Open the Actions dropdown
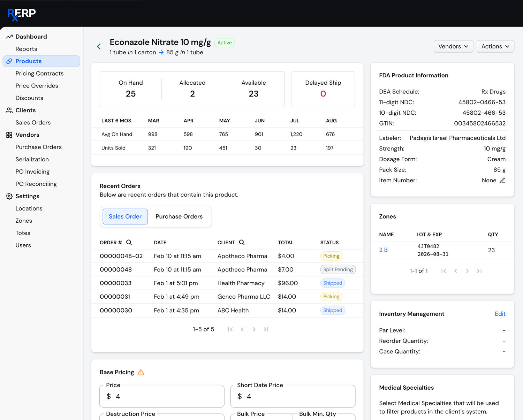This screenshot has width=523, height=420. tap(495, 46)
